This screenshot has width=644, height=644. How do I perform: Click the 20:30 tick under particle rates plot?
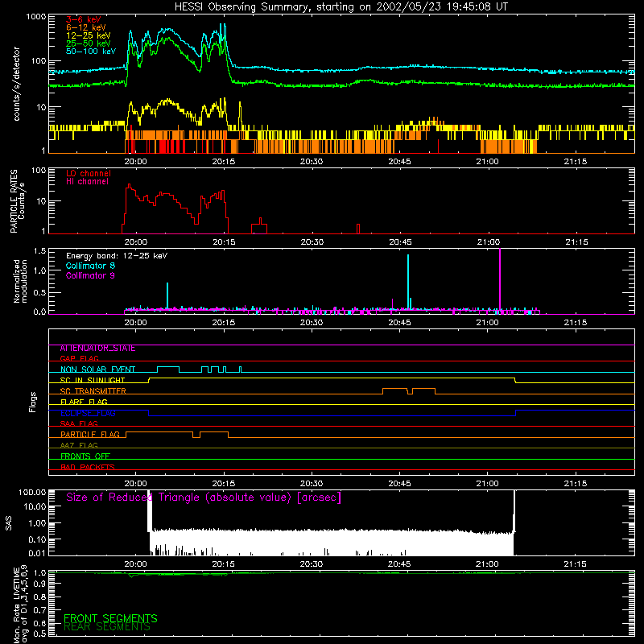coord(312,242)
